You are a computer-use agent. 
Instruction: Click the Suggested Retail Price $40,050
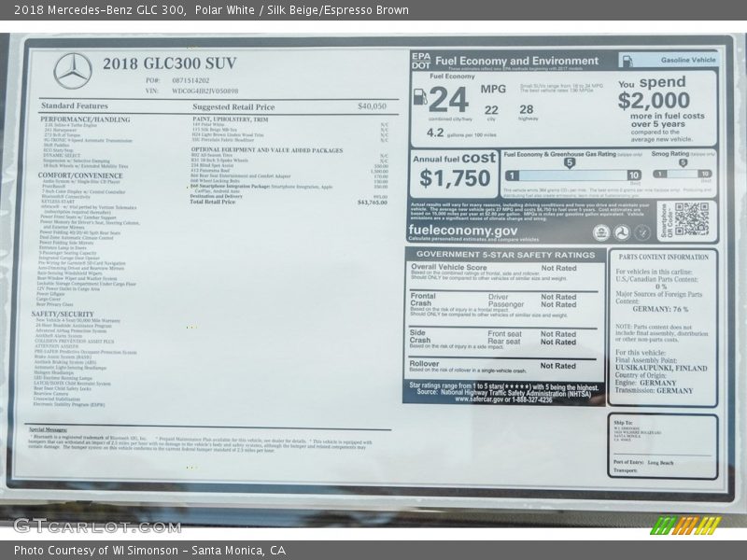pyautogui.click(x=372, y=106)
